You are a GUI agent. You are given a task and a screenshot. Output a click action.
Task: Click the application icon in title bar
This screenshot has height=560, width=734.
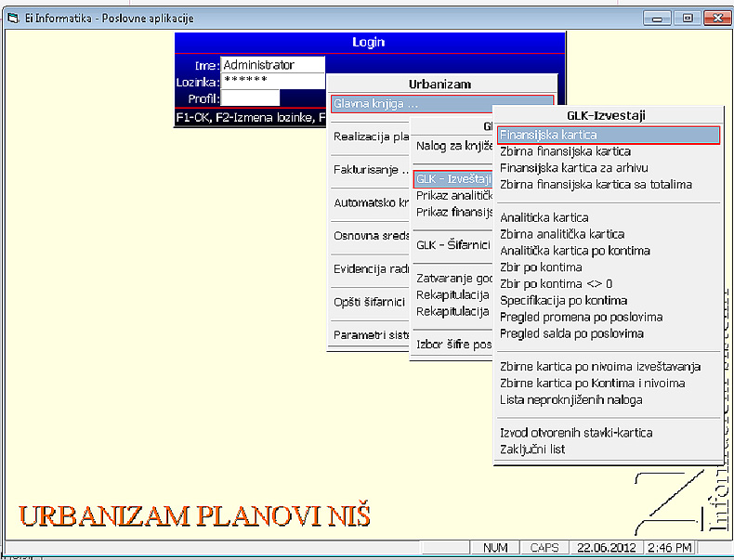point(13,19)
